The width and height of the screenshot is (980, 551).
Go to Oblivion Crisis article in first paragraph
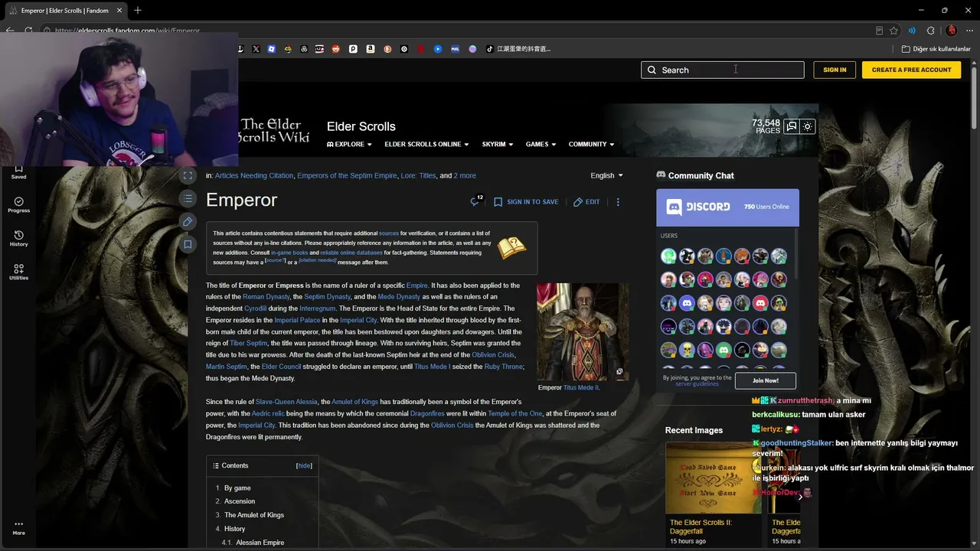[493, 355]
